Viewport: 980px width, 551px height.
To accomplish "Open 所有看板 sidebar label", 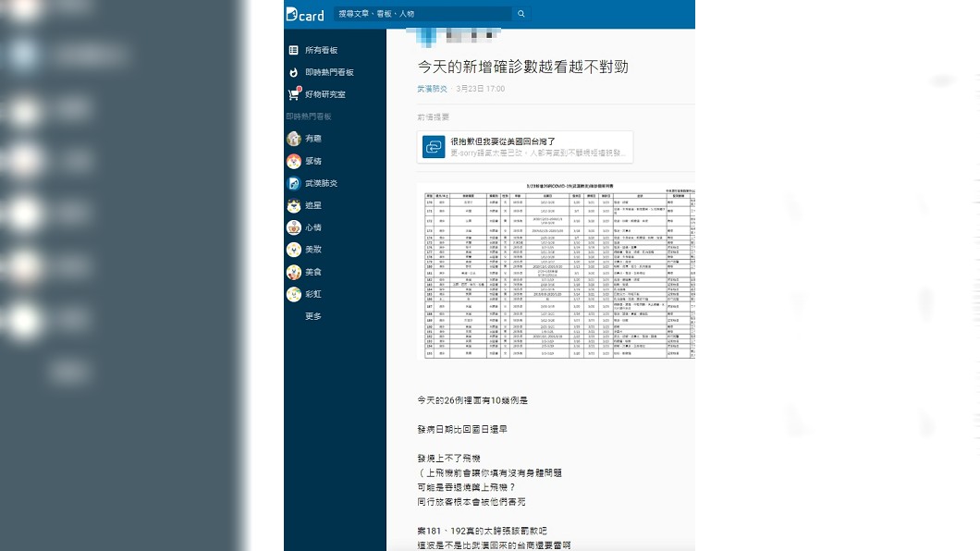I will (x=321, y=50).
